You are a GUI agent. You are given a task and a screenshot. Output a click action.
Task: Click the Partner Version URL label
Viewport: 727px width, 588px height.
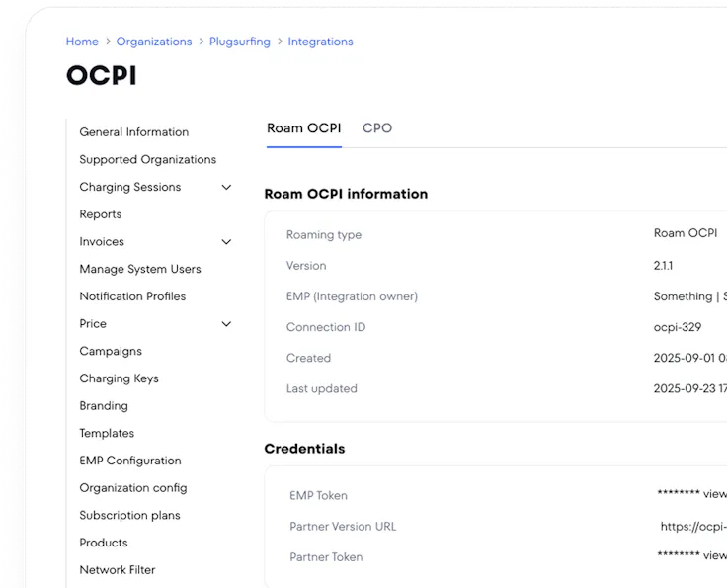343,527
